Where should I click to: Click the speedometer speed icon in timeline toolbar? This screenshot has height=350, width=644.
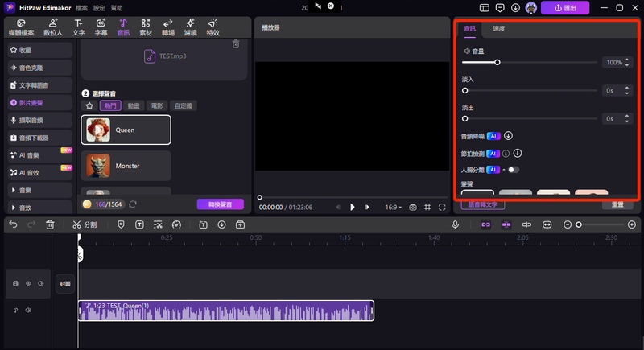pos(176,224)
